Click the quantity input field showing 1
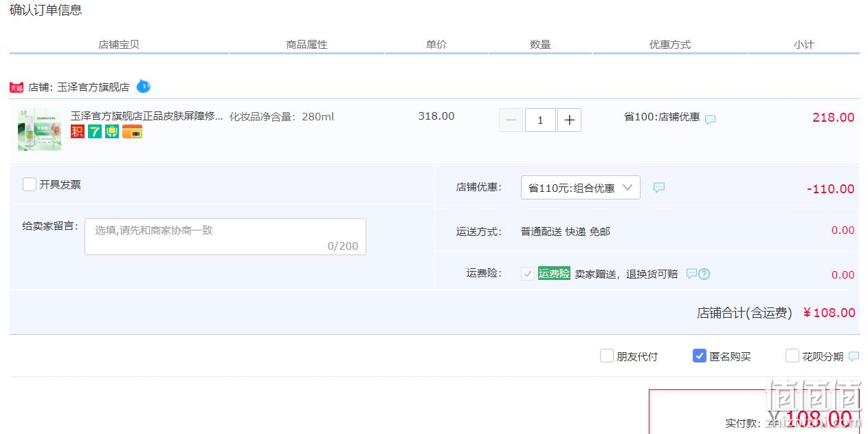The height and width of the screenshot is (434, 868). [x=540, y=120]
